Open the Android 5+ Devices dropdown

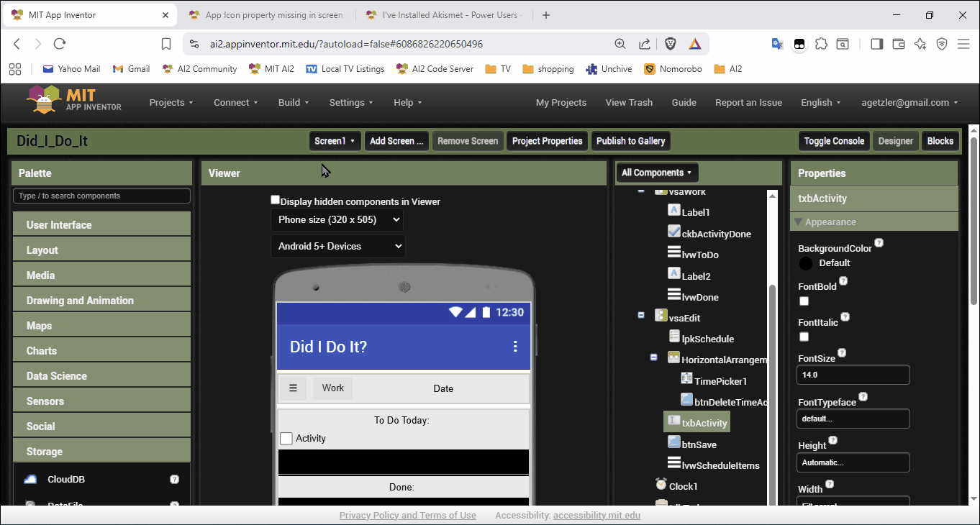(x=337, y=247)
